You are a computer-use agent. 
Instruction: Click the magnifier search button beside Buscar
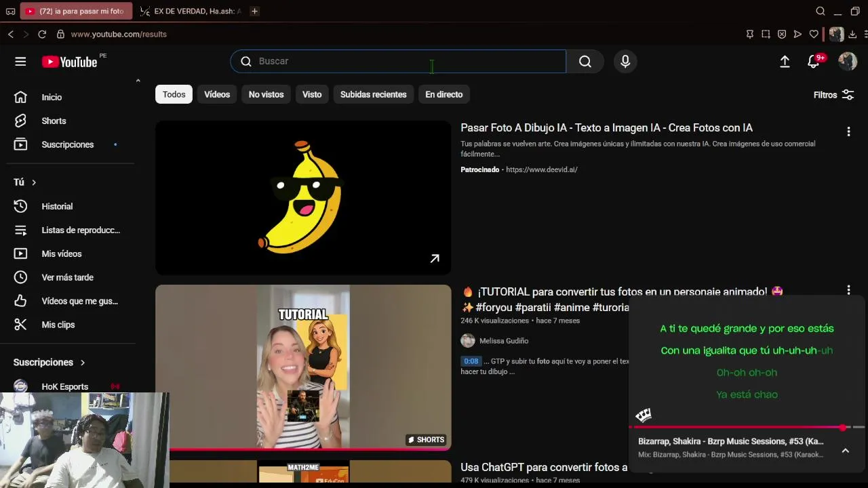point(585,62)
